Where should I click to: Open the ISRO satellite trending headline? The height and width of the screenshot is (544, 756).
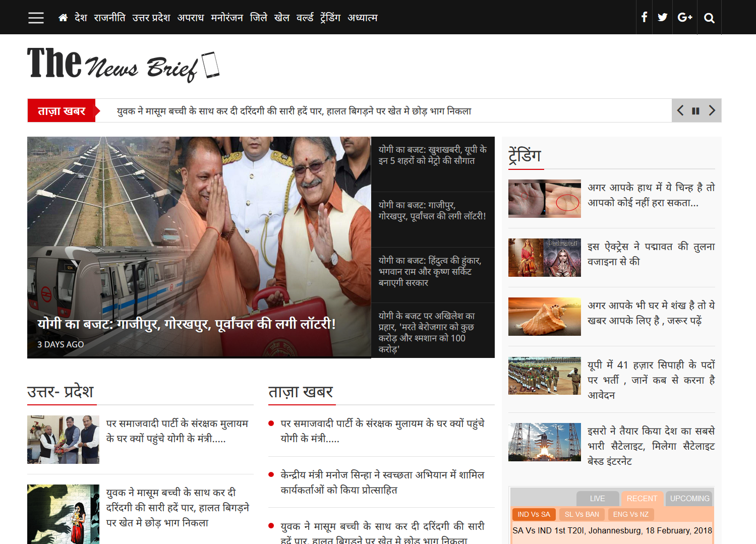(x=651, y=446)
